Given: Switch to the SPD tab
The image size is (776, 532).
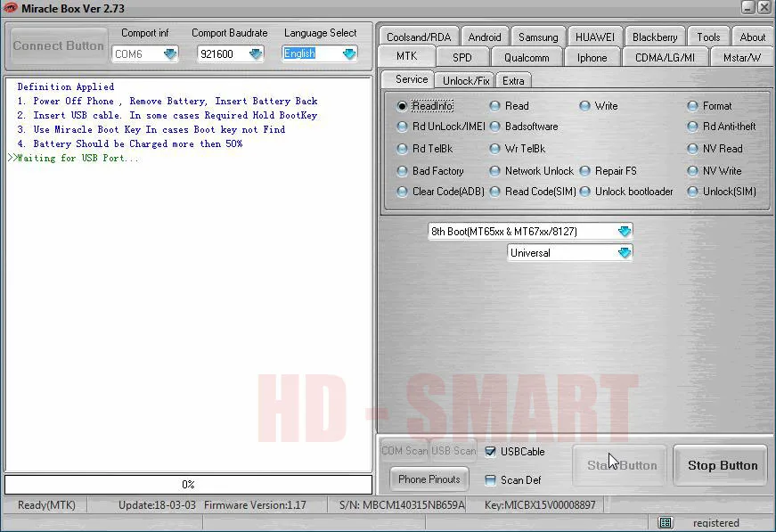Looking at the screenshot, I should 462,57.
